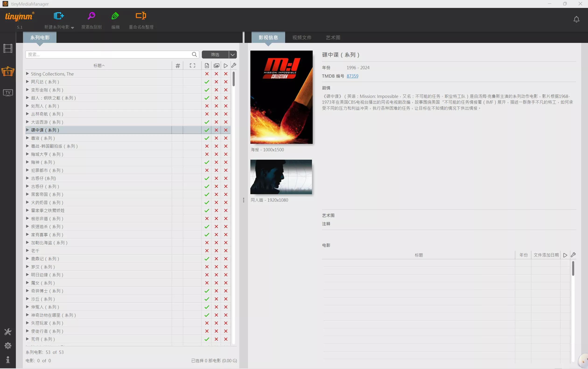
Task: Switch to the 艺术图 tab
Action: (333, 38)
